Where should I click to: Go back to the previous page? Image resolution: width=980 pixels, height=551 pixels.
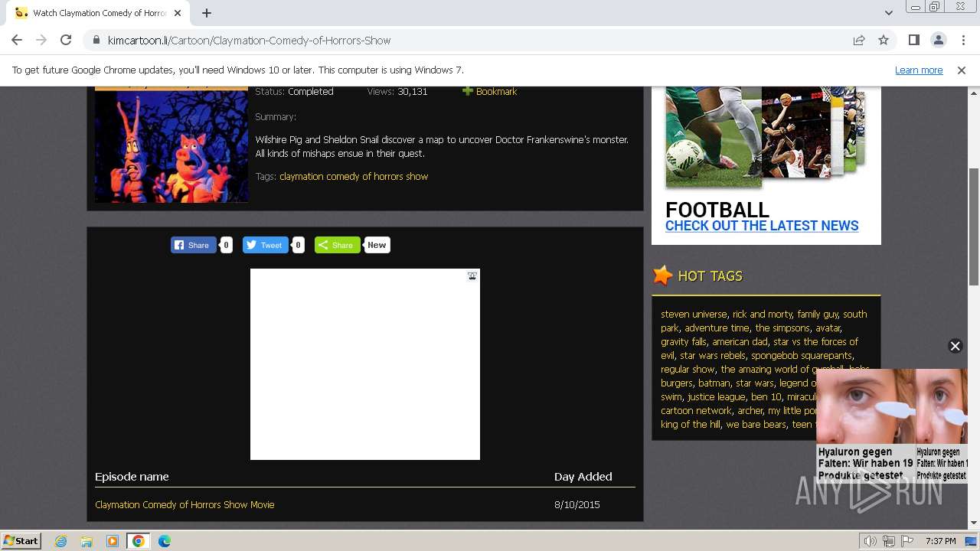point(17,40)
